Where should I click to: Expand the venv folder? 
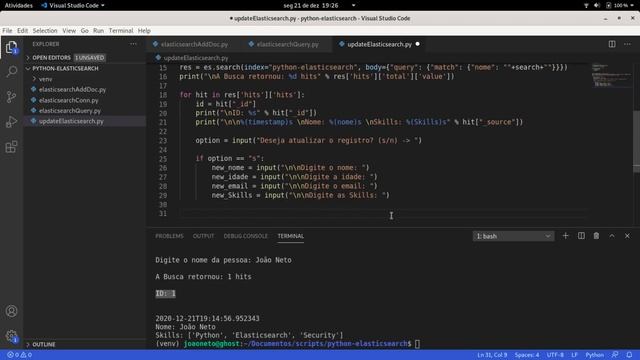click(x=45, y=79)
